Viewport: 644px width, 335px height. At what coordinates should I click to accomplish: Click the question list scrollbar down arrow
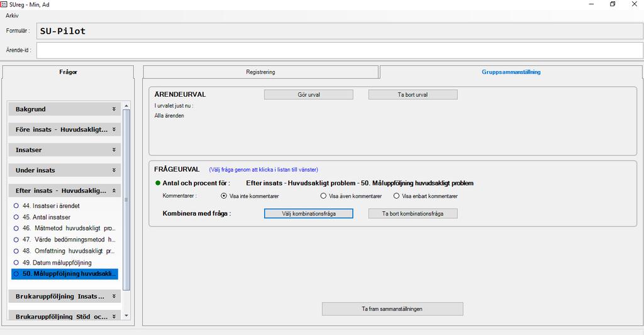pos(126,316)
